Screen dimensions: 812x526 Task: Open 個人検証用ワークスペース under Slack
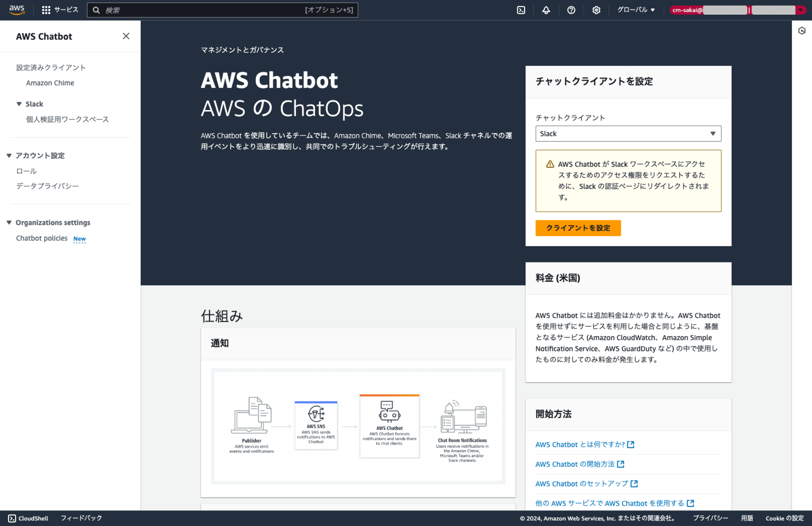(67, 119)
